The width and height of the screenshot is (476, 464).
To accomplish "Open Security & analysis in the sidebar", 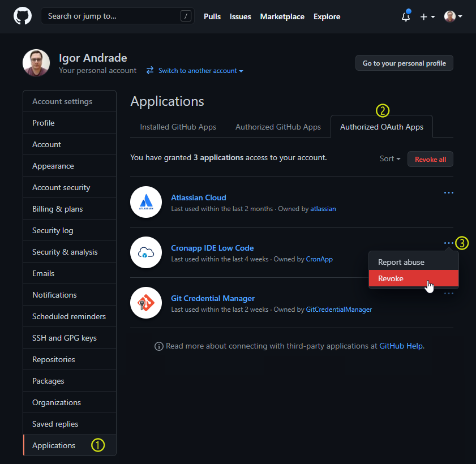I will point(70,252).
